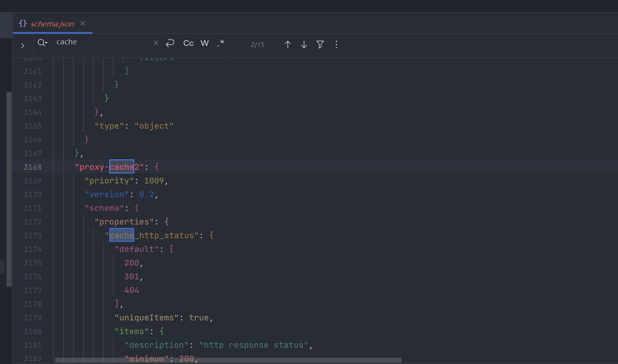Click the search history magnifier icon
This screenshot has width=618, height=364.
click(42, 43)
